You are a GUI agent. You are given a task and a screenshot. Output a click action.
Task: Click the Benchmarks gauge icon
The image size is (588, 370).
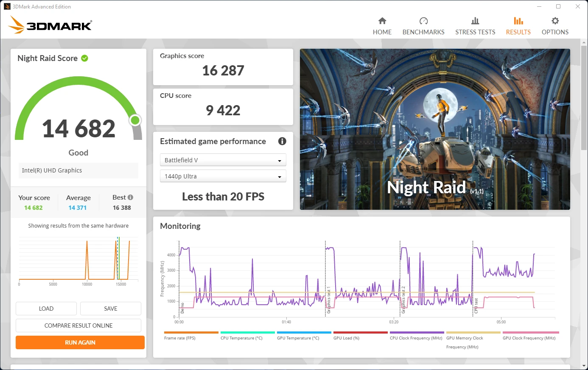(423, 21)
